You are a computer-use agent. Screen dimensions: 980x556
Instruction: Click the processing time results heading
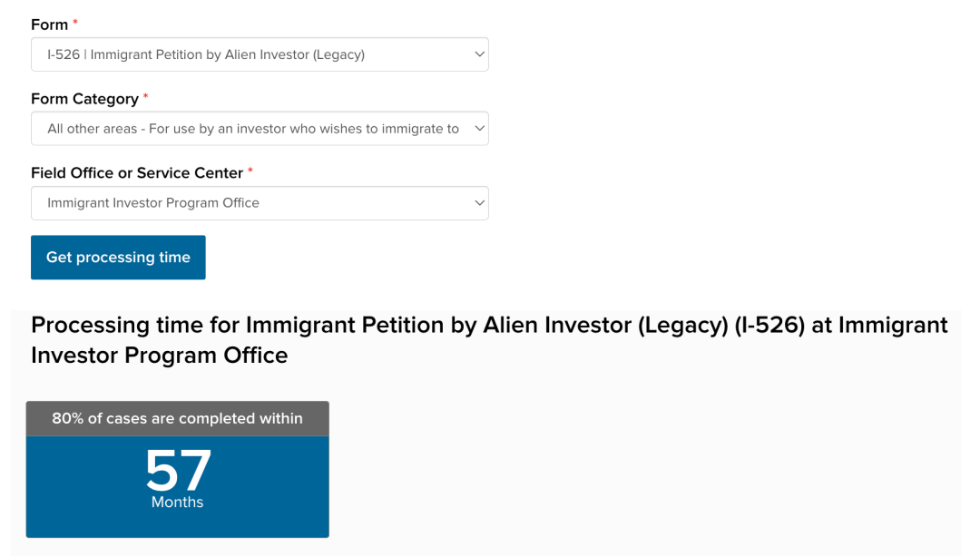coord(489,325)
